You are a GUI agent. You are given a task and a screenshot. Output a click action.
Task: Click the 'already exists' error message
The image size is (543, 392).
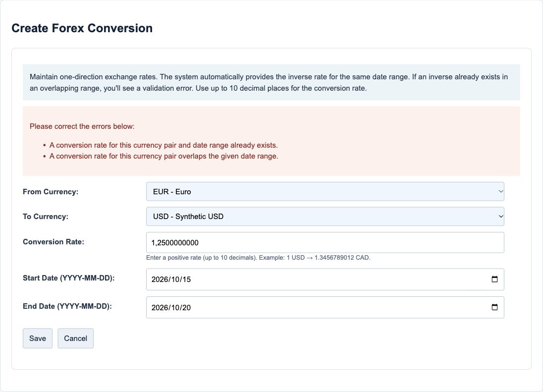point(163,145)
